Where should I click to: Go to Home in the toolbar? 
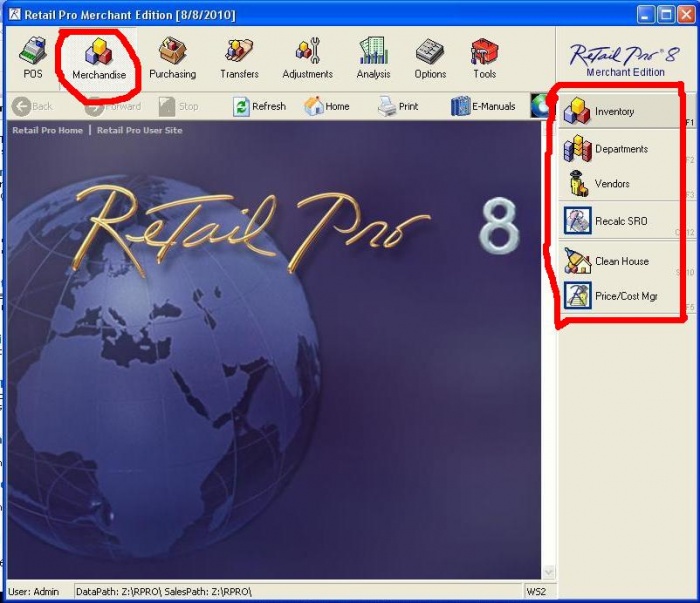click(x=327, y=107)
